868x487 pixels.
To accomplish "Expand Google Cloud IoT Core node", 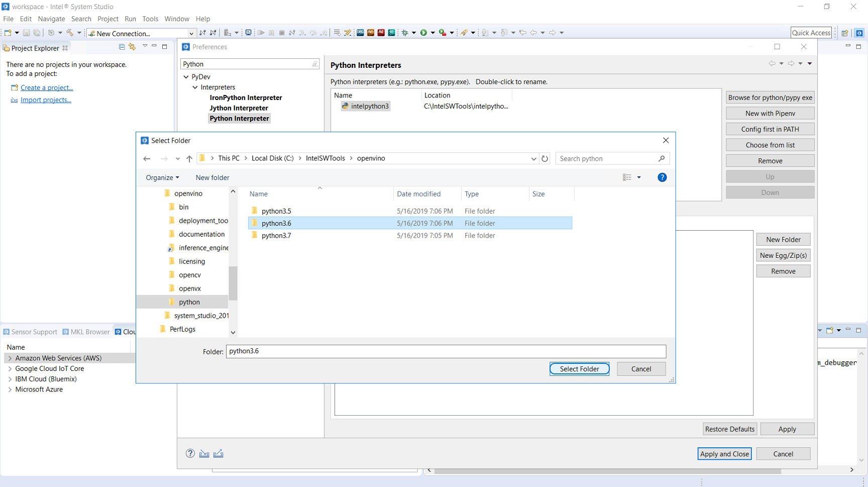I will click(10, 369).
